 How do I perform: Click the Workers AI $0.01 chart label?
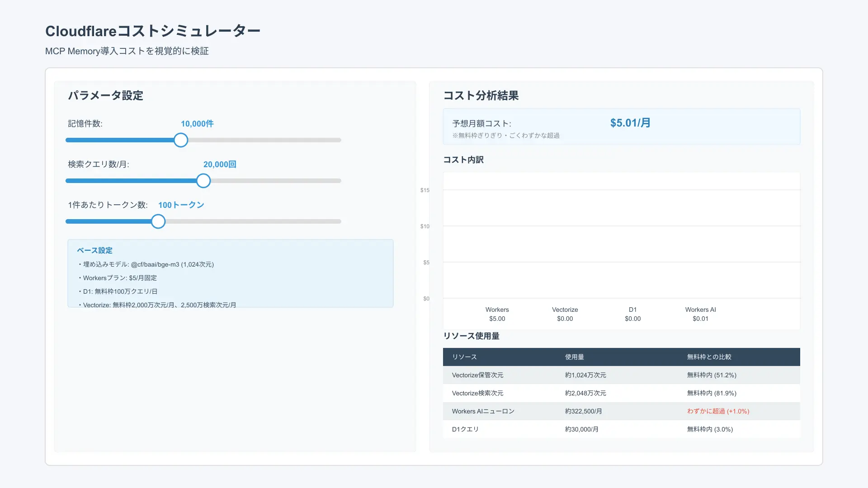click(701, 314)
